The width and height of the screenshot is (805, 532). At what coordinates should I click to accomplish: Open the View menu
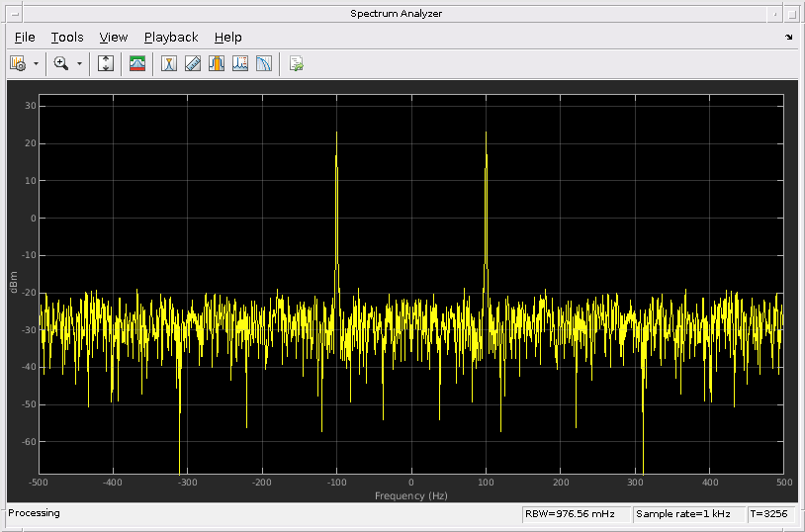click(114, 38)
